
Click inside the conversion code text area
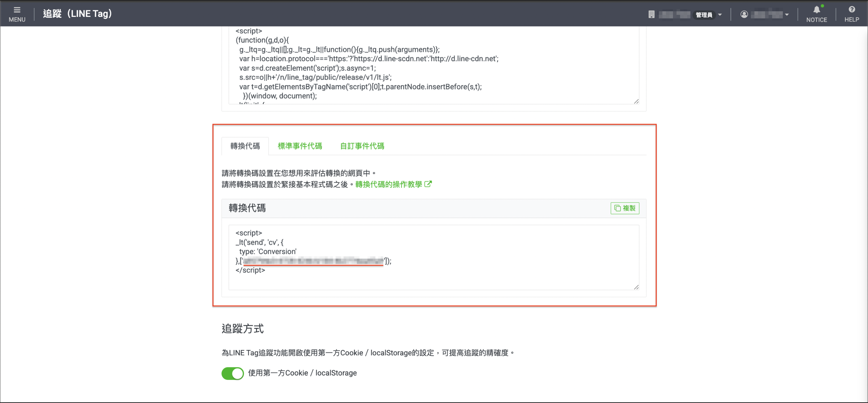coord(434,257)
